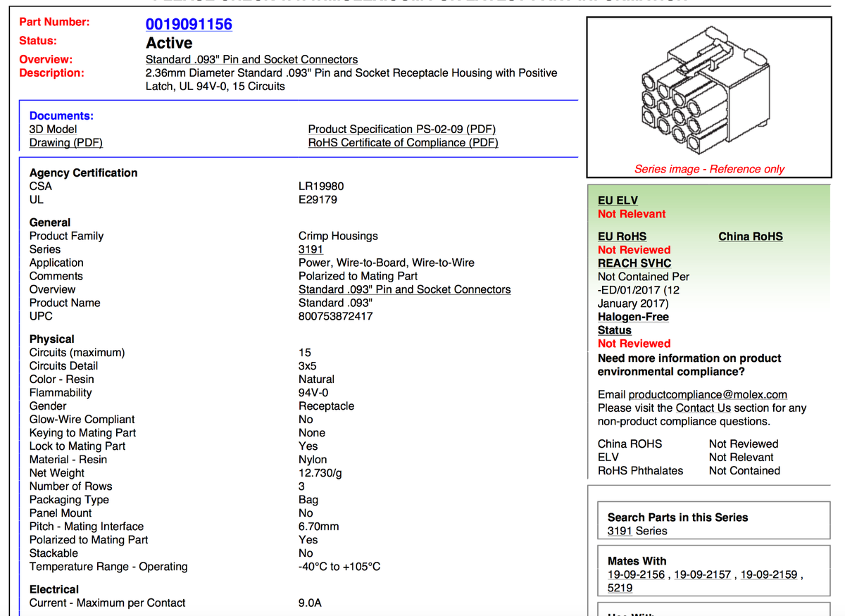Image resolution: width=845 pixels, height=616 pixels.
Task: Click the Number of Rows value 3
Action: tap(302, 486)
